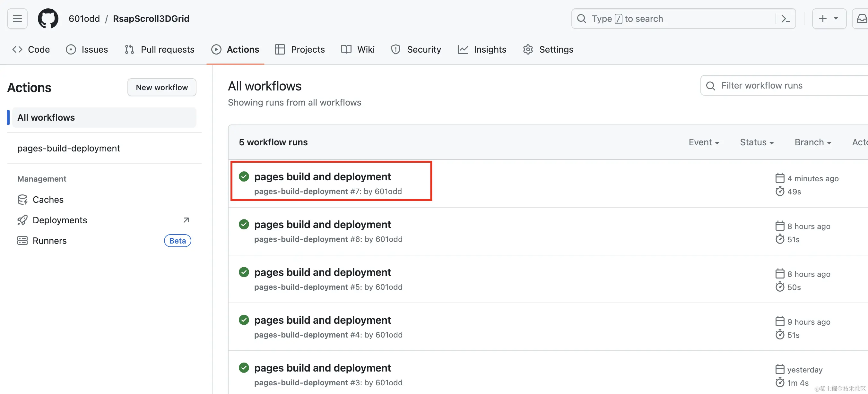Image resolution: width=868 pixels, height=394 pixels.
Task: Click the Runners server icon
Action: point(22,241)
